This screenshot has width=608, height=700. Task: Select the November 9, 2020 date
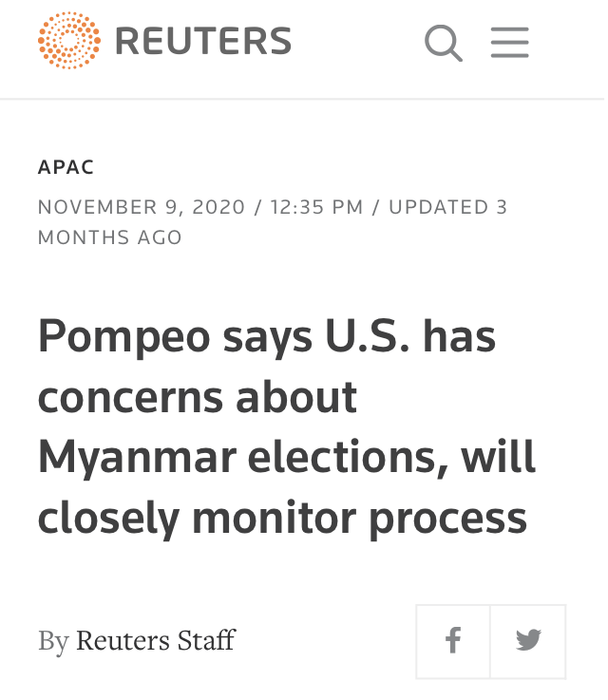point(142,207)
